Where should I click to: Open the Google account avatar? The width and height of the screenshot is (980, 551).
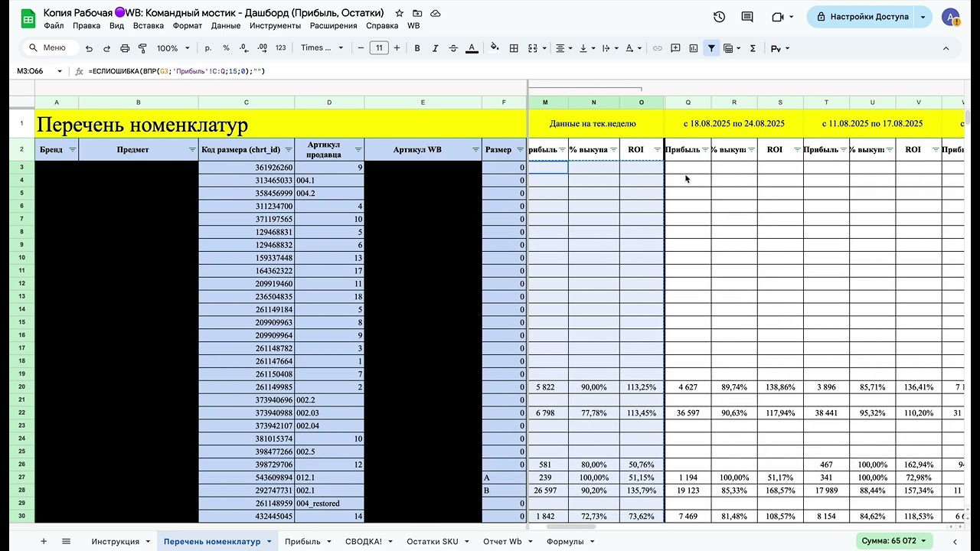click(x=950, y=17)
